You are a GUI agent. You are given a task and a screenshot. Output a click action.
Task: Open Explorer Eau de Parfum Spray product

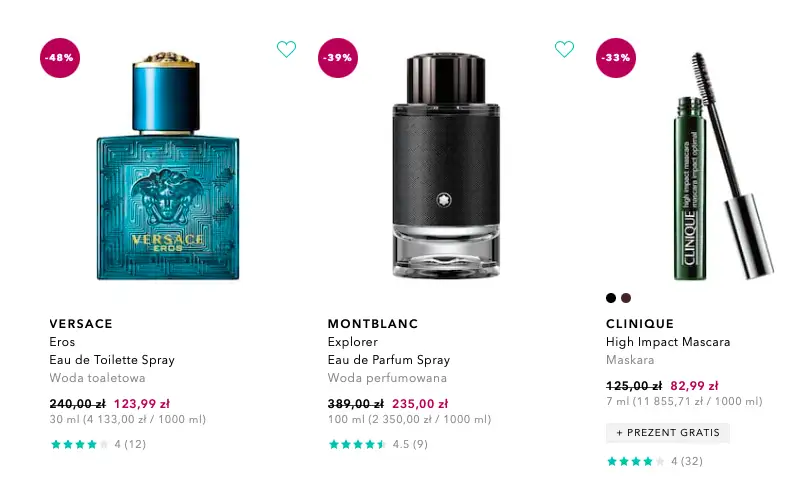point(389,351)
